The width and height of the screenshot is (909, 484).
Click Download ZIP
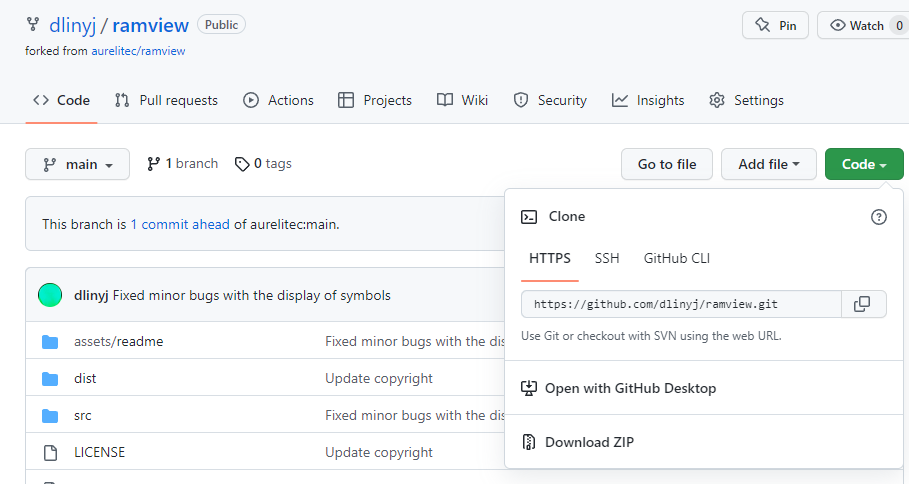point(589,442)
